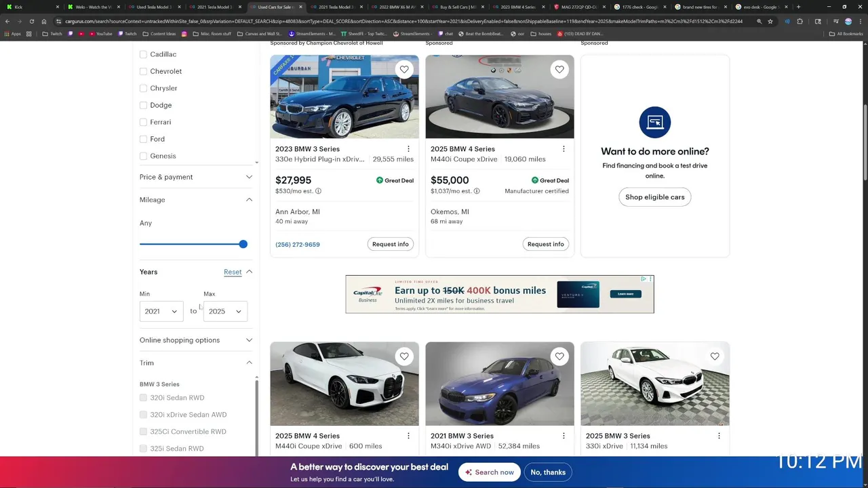This screenshot has height=488, width=868.
Task: Click the online shopping laptop icon
Action: (x=655, y=122)
